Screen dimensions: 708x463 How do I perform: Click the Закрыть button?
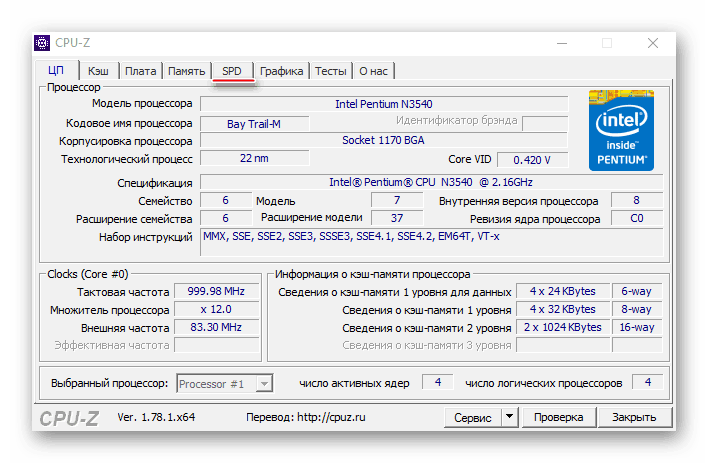(x=634, y=417)
